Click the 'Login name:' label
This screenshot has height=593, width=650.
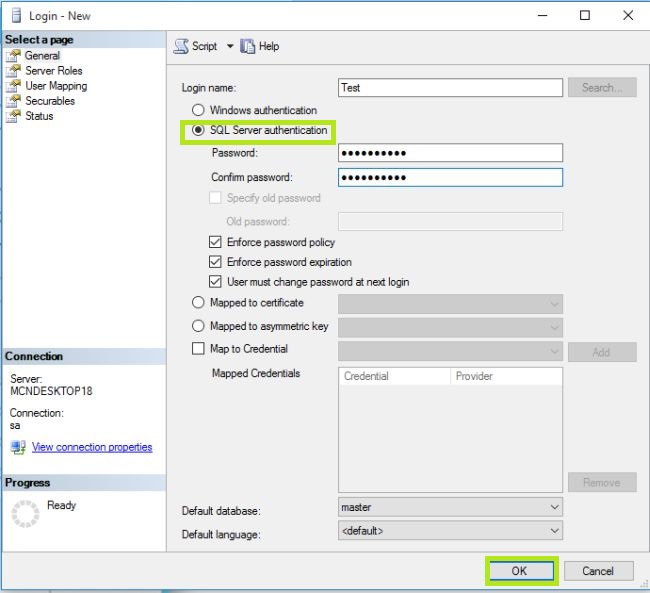click(x=209, y=88)
